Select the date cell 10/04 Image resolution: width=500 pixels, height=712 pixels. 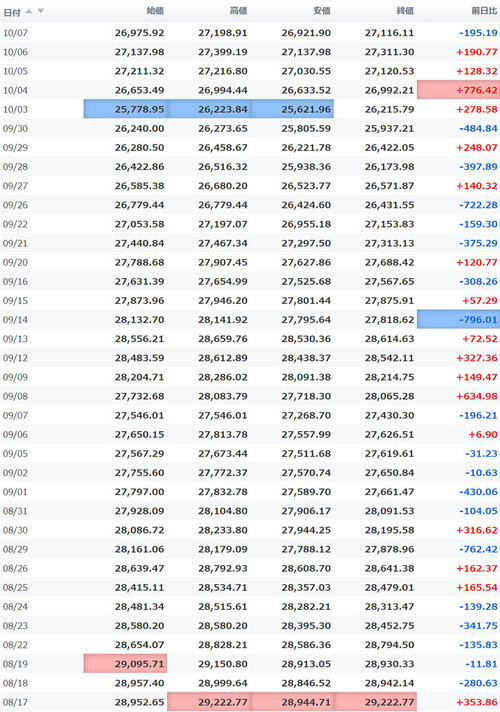coord(15,90)
